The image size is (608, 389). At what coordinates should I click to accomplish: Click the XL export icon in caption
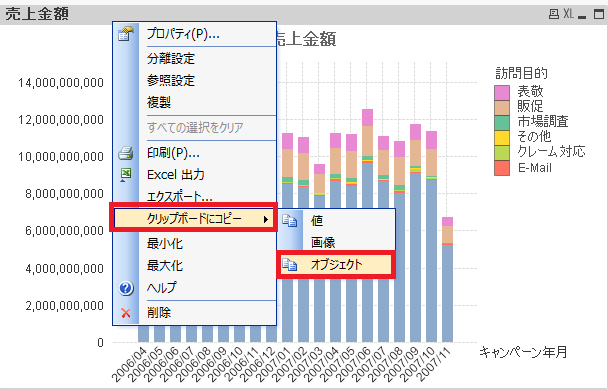568,14
